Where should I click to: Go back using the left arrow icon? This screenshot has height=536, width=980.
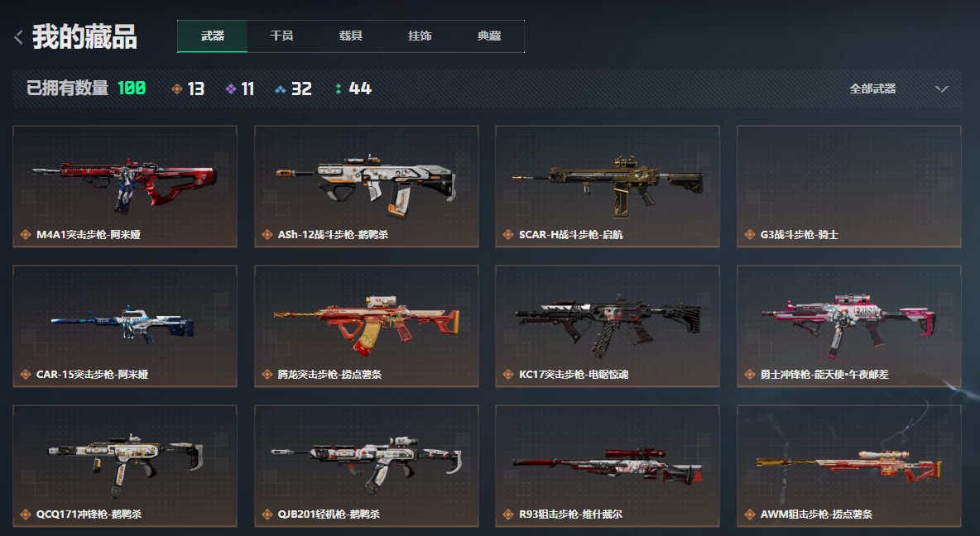click(x=19, y=37)
